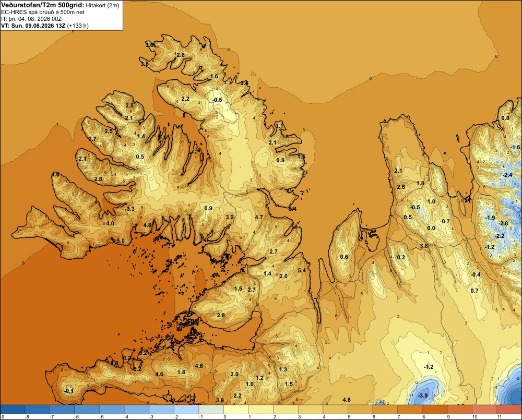Click the '5.4' temperature value on map
This screenshot has width=522, height=420.
[x=302, y=270]
